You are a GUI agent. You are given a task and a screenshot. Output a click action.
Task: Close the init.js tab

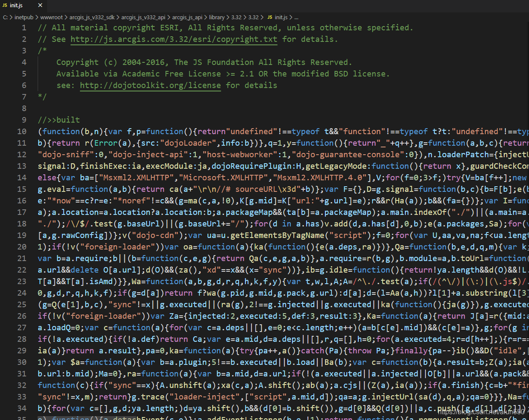click(40, 6)
